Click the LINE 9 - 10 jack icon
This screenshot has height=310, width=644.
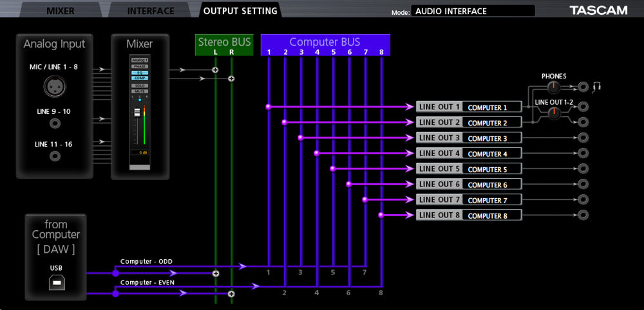point(55,123)
